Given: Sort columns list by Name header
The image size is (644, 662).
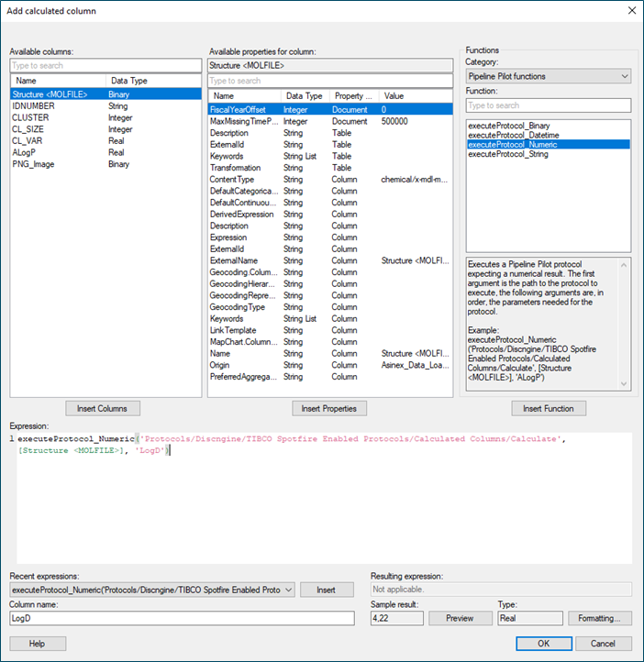Looking at the screenshot, I should pyautogui.click(x=59, y=81).
